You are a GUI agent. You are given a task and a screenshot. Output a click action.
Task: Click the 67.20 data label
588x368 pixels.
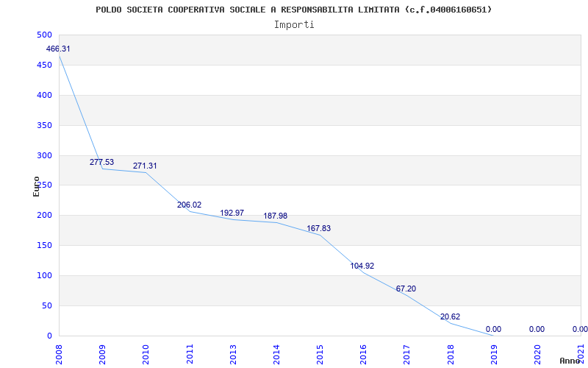click(406, 289)
